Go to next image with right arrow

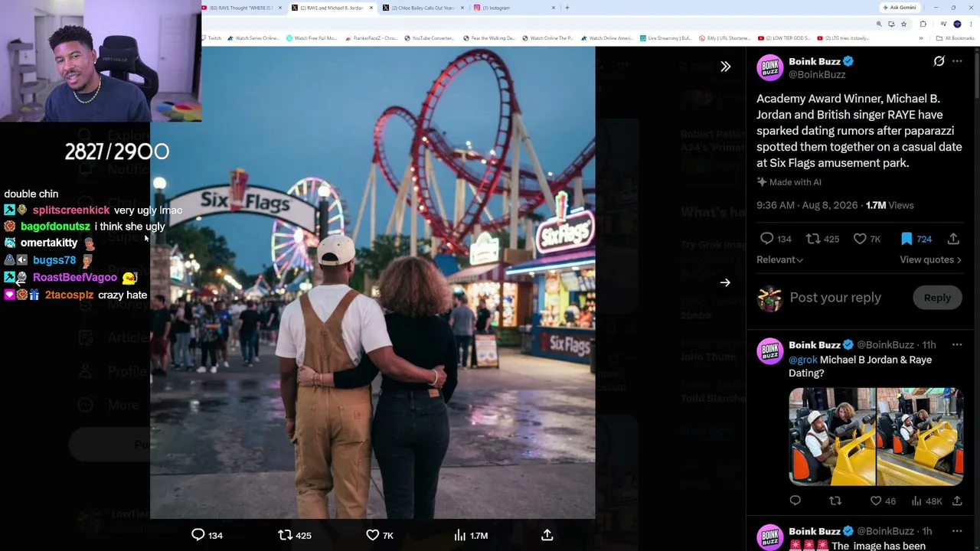click(725, 282)
